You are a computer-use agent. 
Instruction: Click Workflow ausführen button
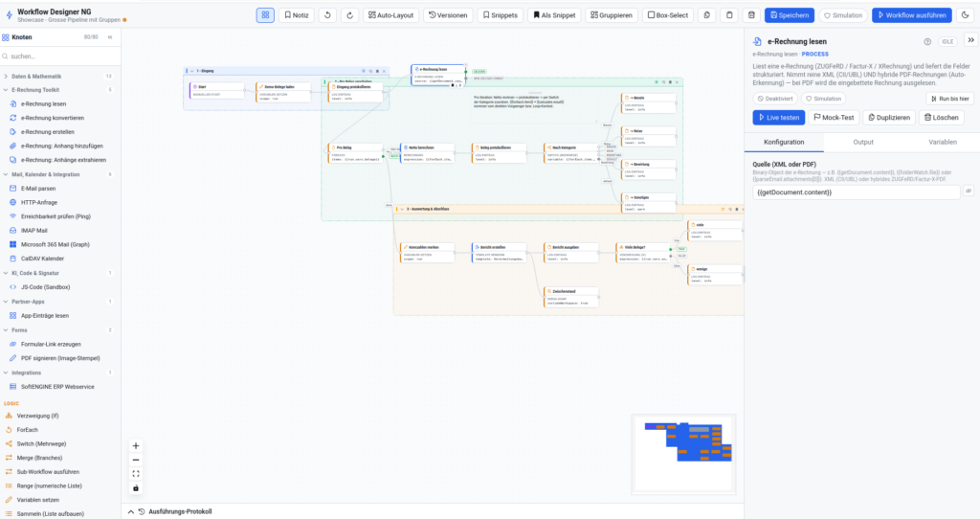(x=912, y=15)
